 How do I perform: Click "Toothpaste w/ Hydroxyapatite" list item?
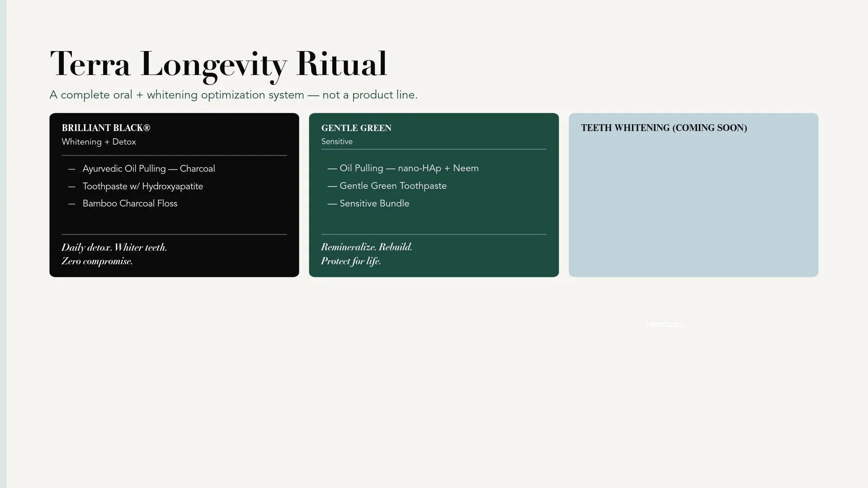pos(143,186)
